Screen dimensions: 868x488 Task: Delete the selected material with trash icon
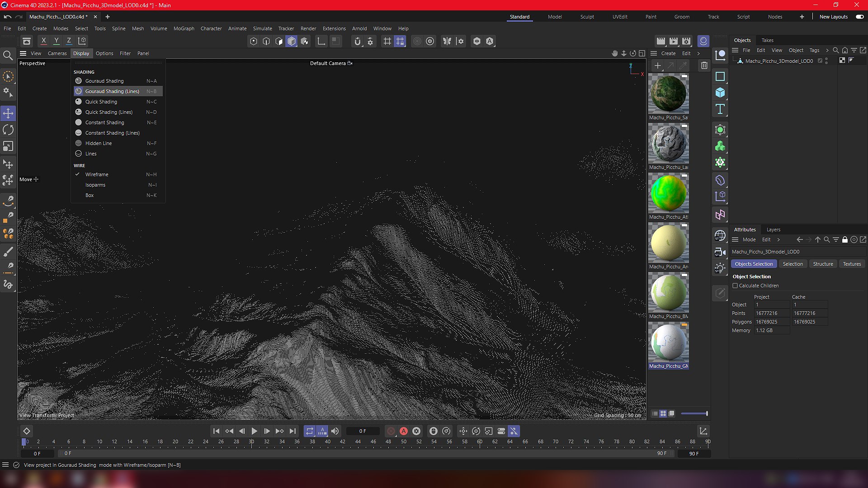[x=704, y=66]
